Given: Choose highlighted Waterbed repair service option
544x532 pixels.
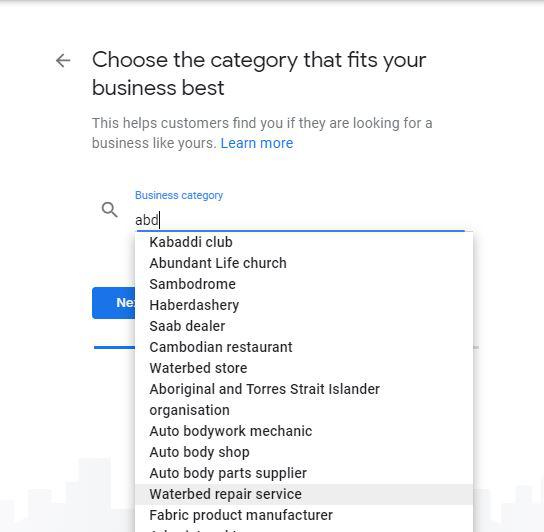Looking at the screenshot, I should [304, 494].
